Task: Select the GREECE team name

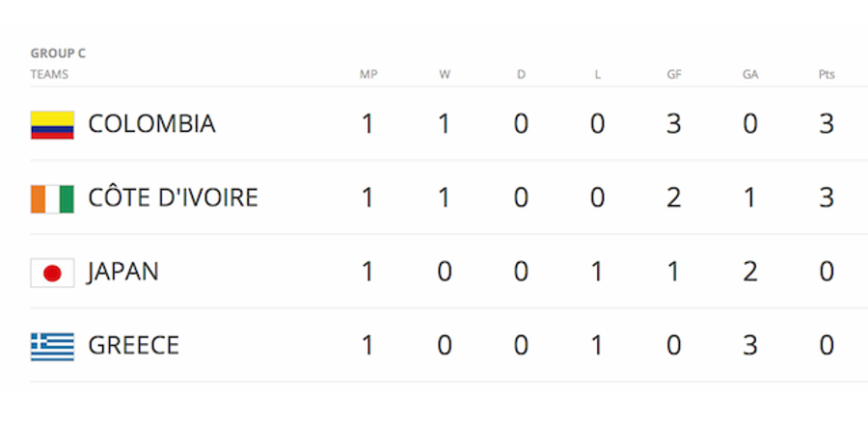Action: pyautogui.click(x=133, y=346)
